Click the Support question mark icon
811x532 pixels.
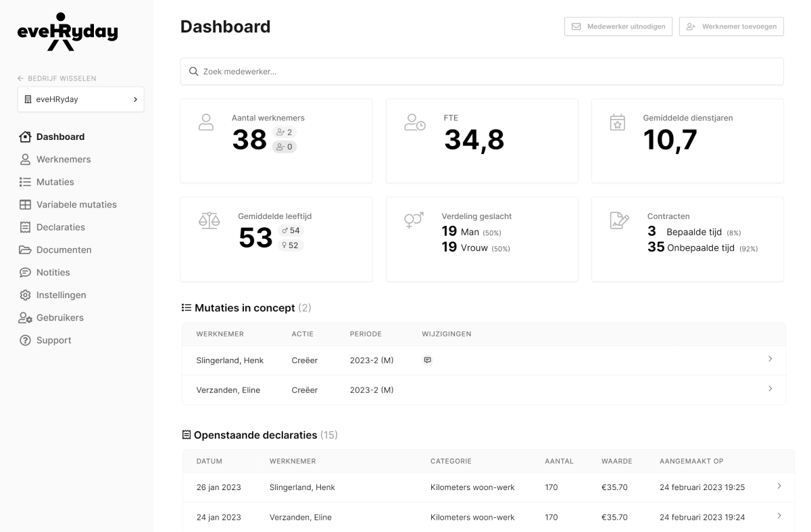click(x=26, y=341)
